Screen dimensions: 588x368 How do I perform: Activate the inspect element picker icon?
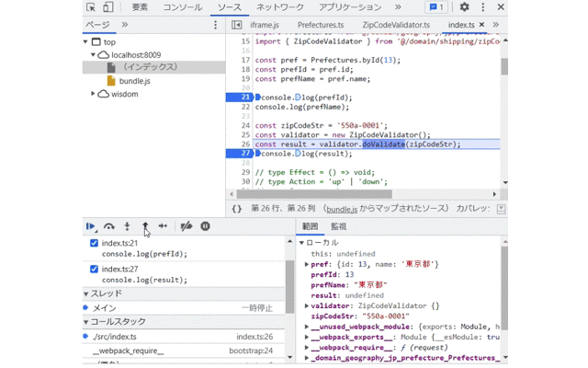(91, 7)
